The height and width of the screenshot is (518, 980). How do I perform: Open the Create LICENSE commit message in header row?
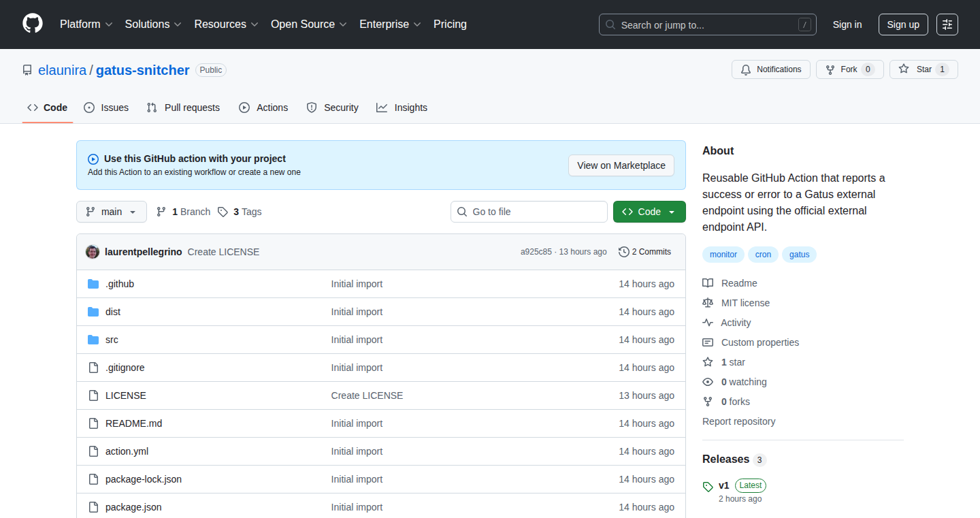click(223, 252)
